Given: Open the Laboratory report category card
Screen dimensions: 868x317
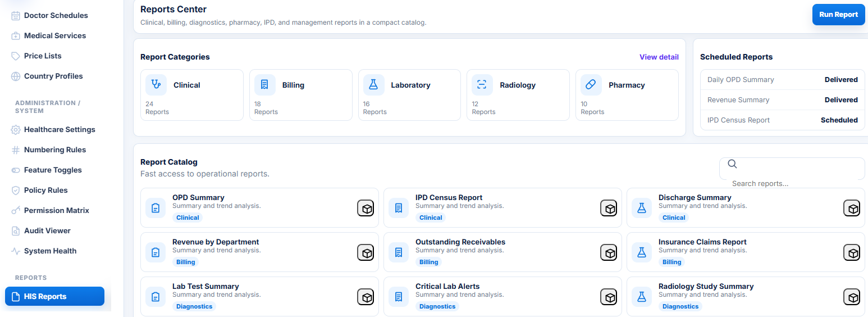Looking at the screenshot, I should tap(409, 95).
